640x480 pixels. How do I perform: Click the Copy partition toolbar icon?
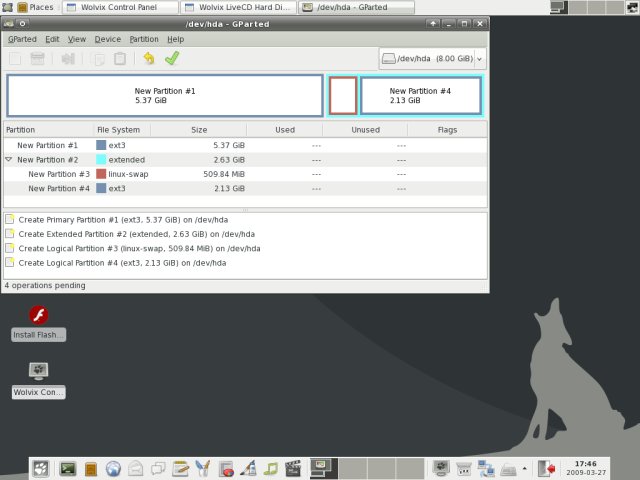pyautogui.click(x=99, y=59)
